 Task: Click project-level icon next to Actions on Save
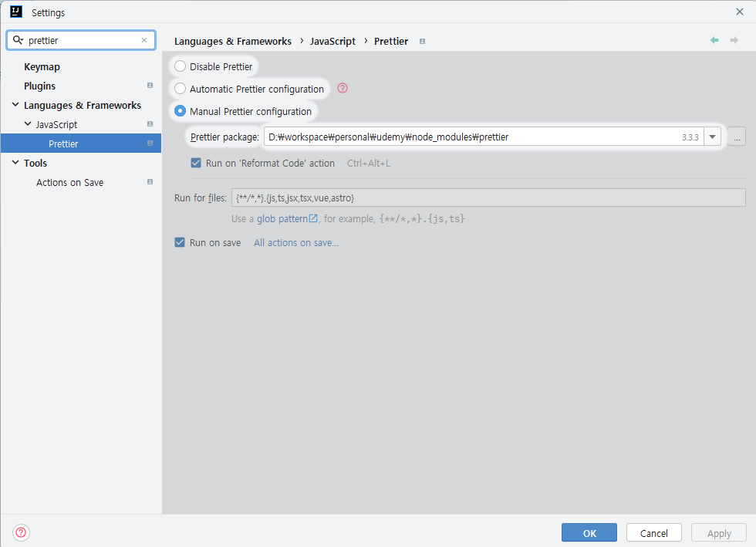click(x=150, y=182)
